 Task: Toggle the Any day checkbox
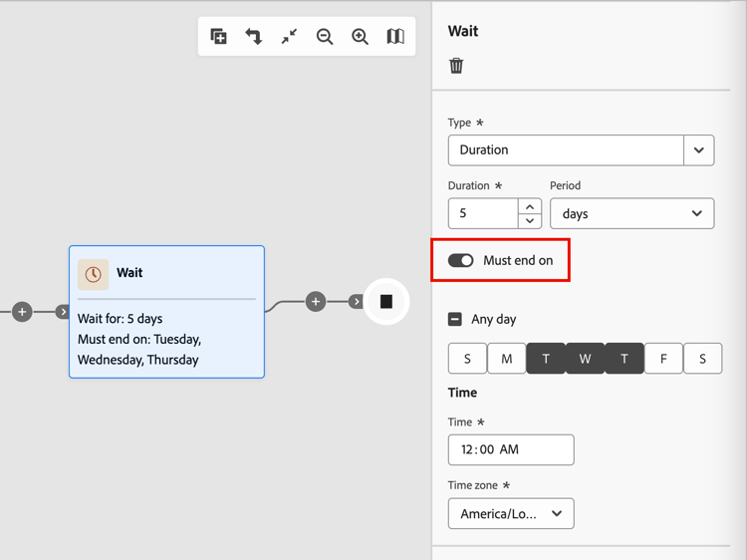point(455,319)
